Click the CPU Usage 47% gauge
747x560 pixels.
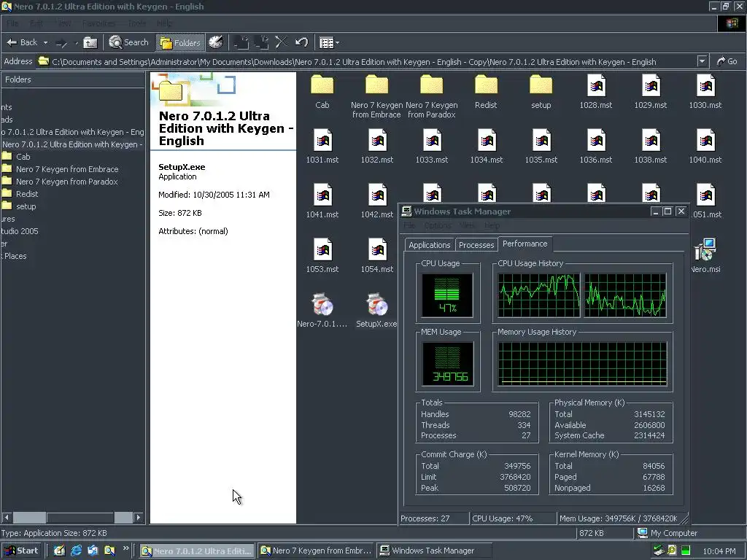click(447, 295)
